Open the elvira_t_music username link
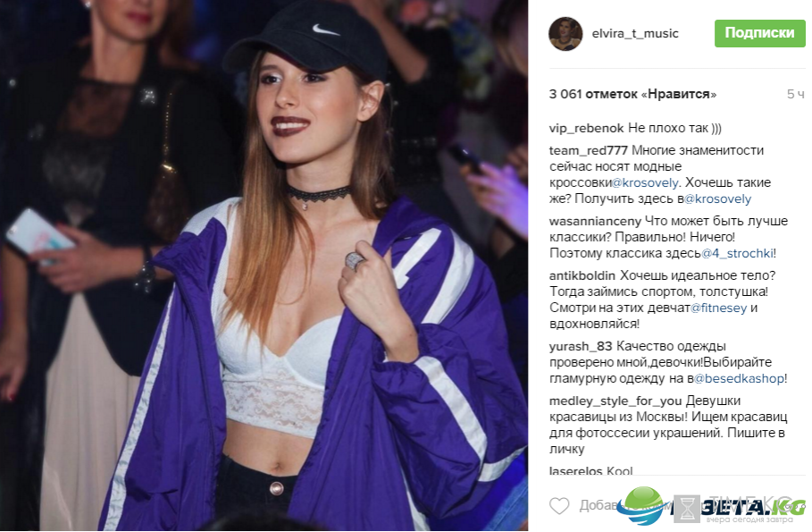812x532 pixels. click(x=635, y=34)
